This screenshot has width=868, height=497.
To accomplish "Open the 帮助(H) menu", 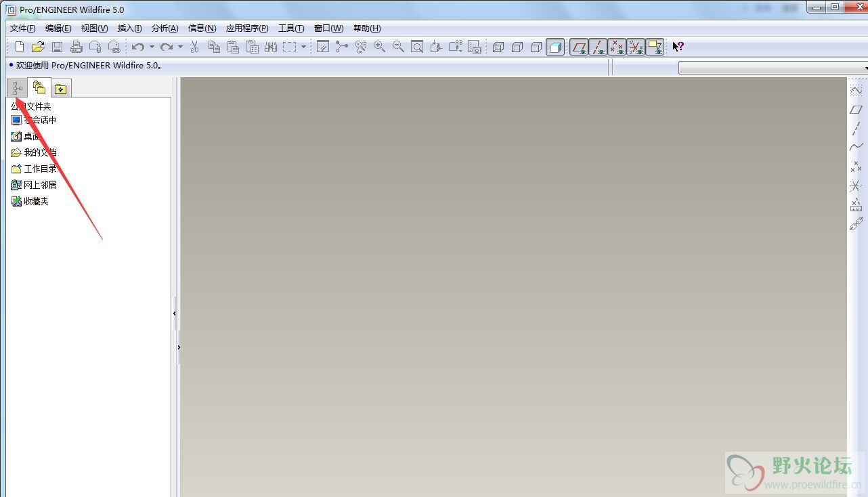I will coord(367,28).
